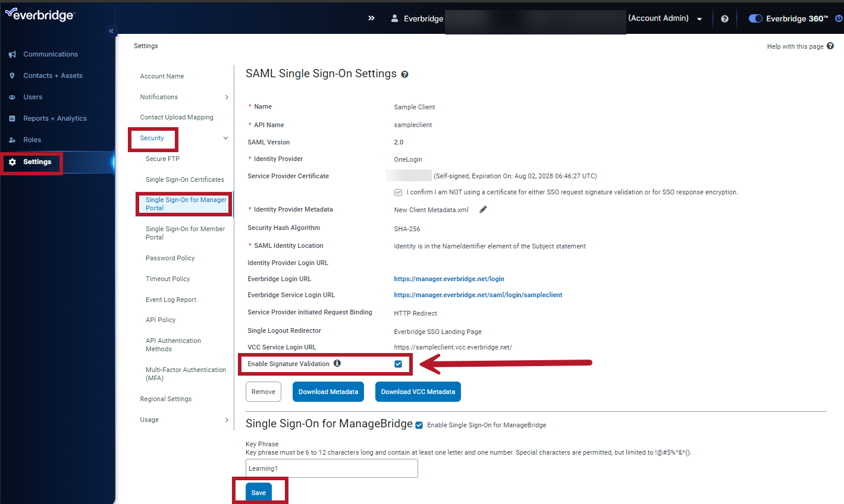The height and width of the screenshot is (504, 844).
Task: Click the Contacts + Assets pin icon
Action: click(x=12, y=75)
